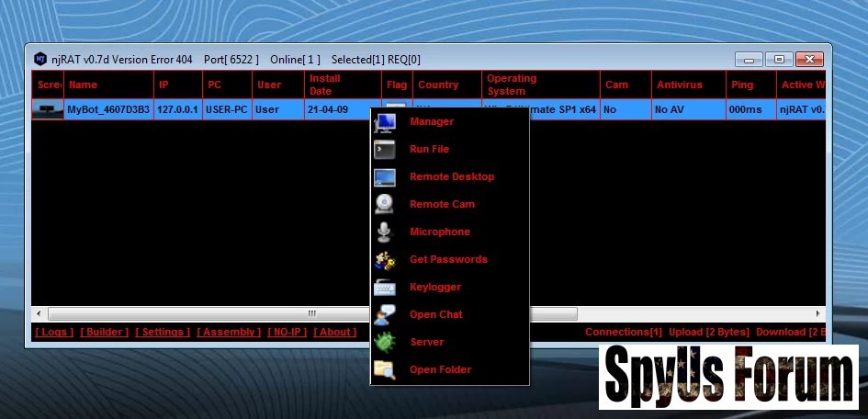868x419 pixels.
Task: Click the horizontal scrollbar left arrow
Action: (x=39, y=313)
